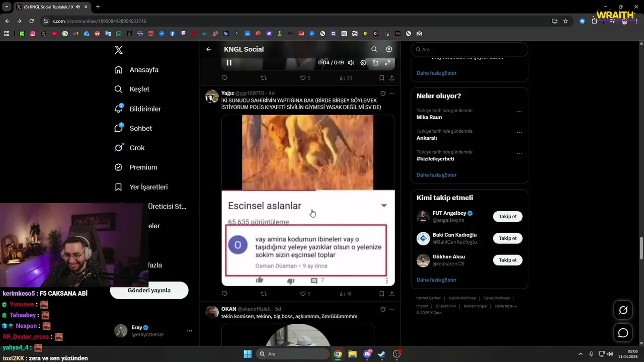View analytics of Yağız's post
This screenshot has width=644, height=362.
(346, 294)
